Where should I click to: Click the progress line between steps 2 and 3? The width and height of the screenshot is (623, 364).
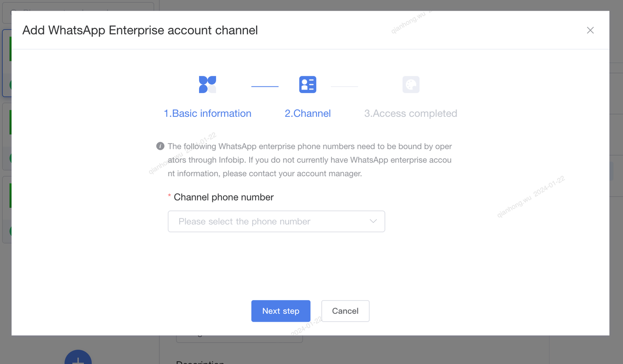click(344, 87)
